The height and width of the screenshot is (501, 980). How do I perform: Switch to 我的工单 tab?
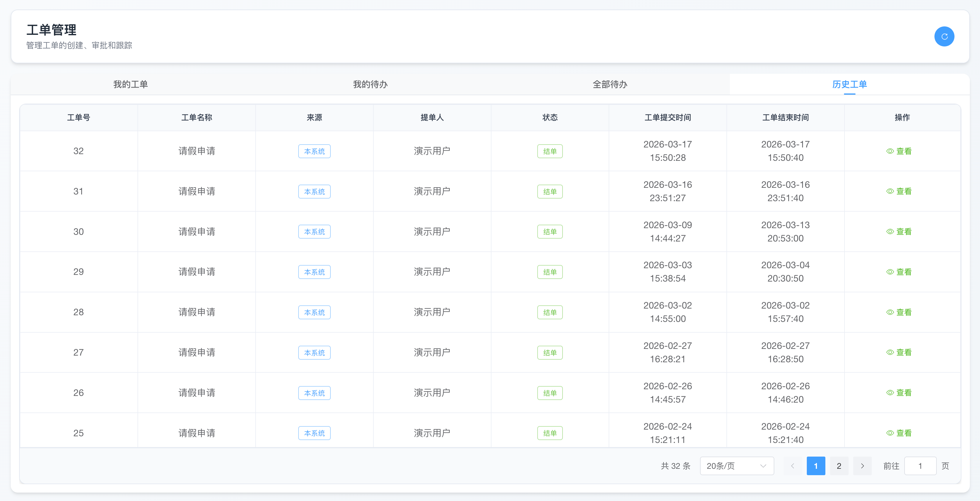pos(131,84)
